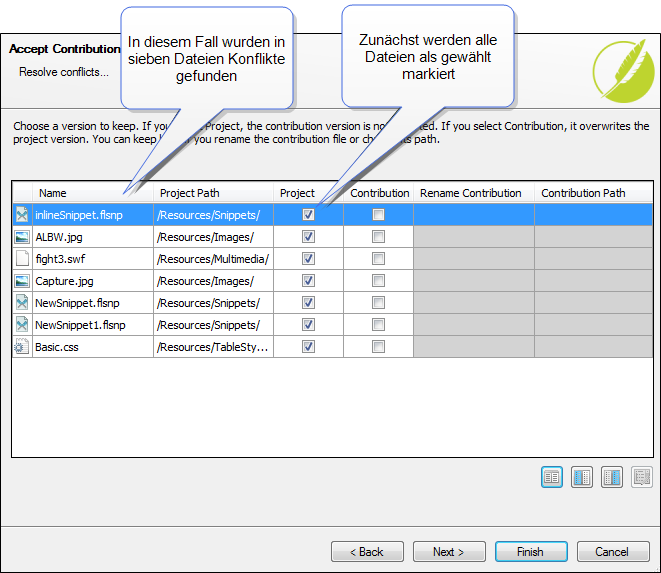Uncheck the Project checkbox for ALBW.jpg
This screenshot has height=573, width=661.
(308, 237)
